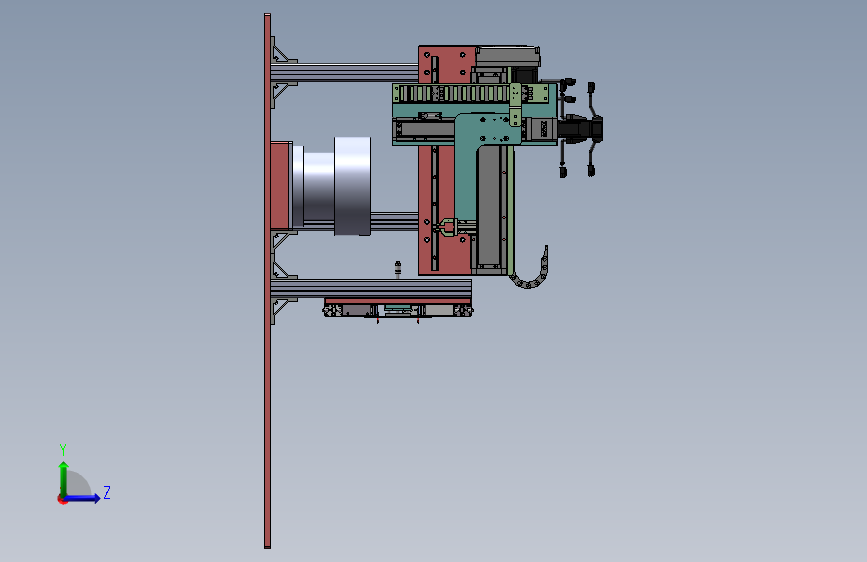Select the green toothed rack cover plate
This screenshot has height=562, width=867.
470,93
